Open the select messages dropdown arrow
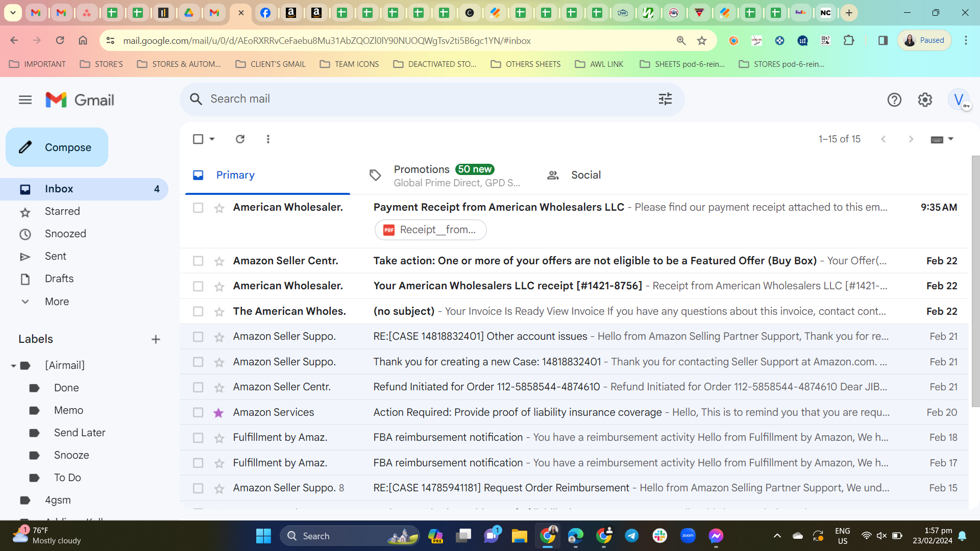Screen dimensions: 980x551 pyautogui.click(x=212, y=139)
